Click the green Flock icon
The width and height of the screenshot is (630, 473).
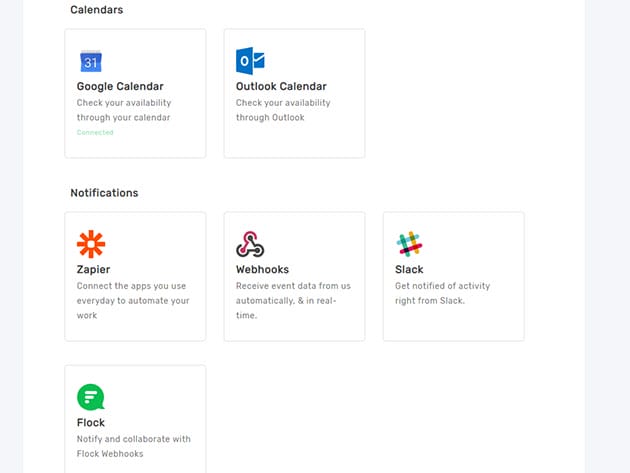pyautogui.click(x=91, y=397)
